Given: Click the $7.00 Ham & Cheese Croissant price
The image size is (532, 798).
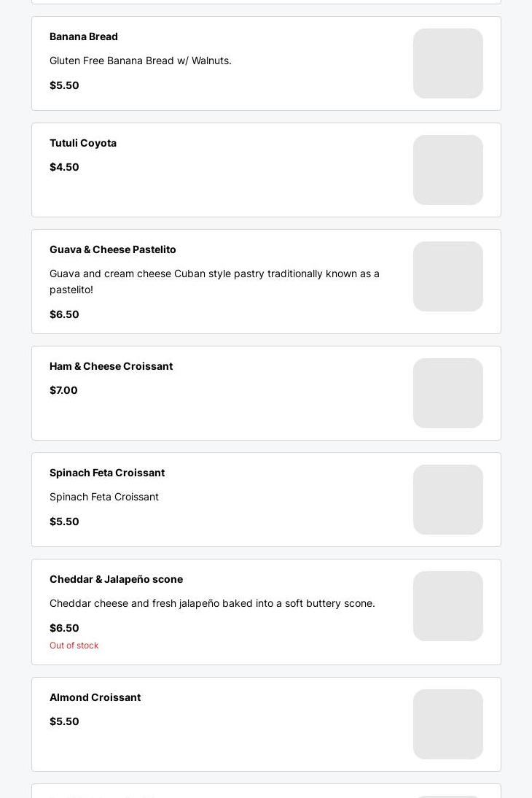Looking at the screenshot, I should 63,390.
